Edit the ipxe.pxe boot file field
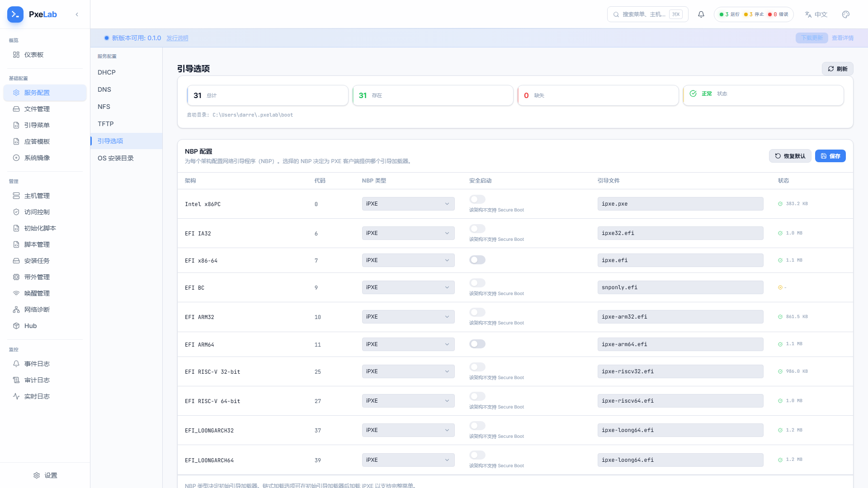 tap(680, 204)
